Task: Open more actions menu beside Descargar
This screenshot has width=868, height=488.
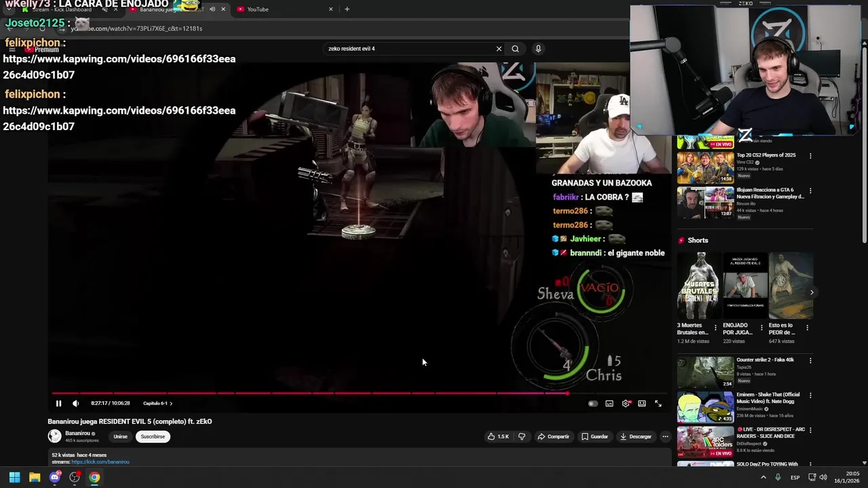Action: [665, 436]
